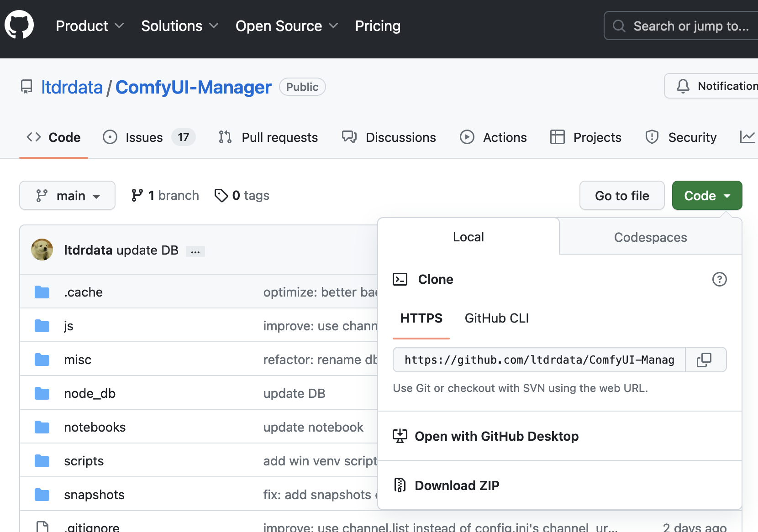Toggle the green Code dropdown button
The image size is (758, 532).
(707, 196)
